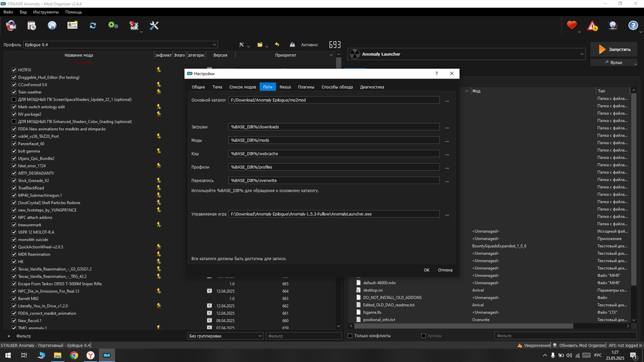Click the red heart endorse icon
This screenshot has width=644, height=362.
[x=572, y=26]
